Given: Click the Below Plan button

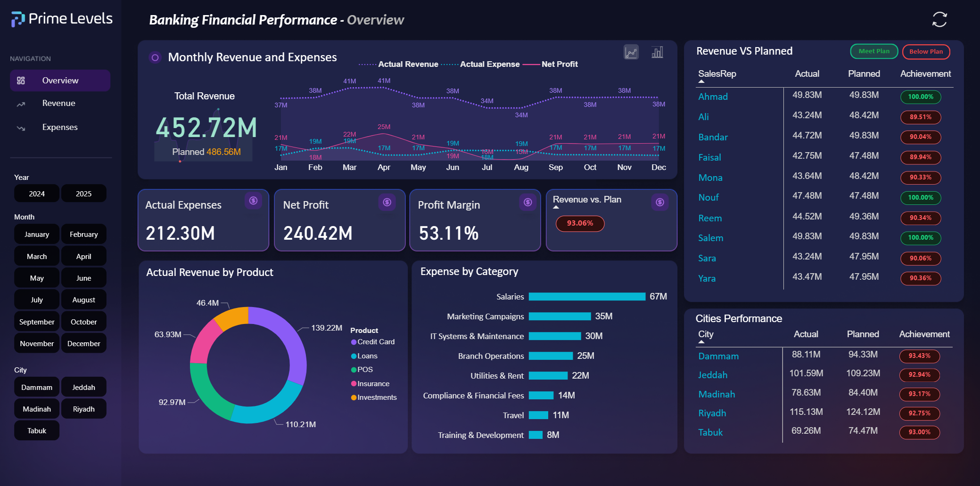Looking at the screenshot, I should pyautogui.click(x=926, y=52).
